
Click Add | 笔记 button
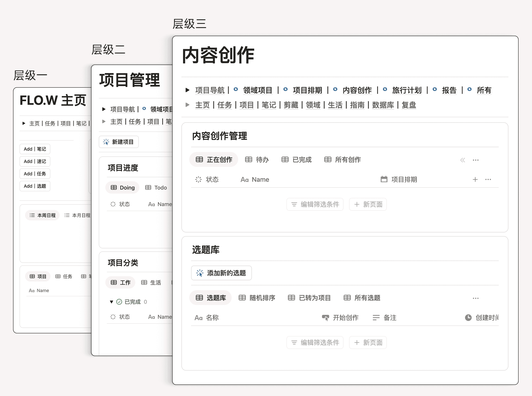[35, 149]
